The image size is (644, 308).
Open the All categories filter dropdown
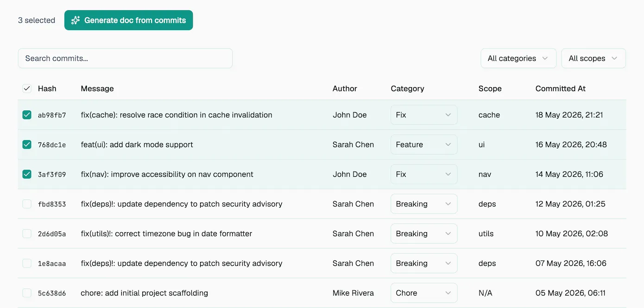(518, 58)
